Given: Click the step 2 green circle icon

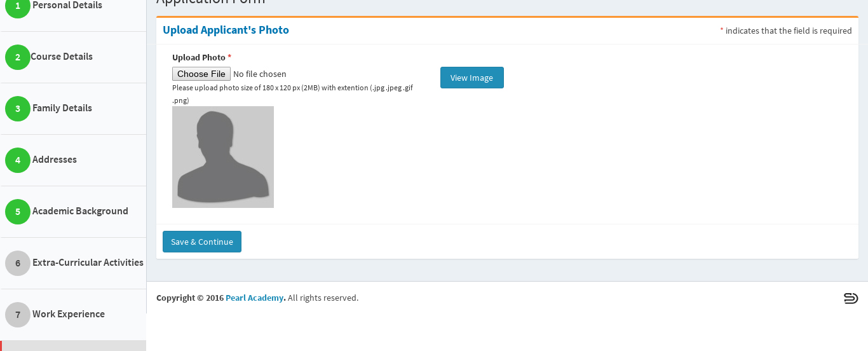Looking at the screenshot, I should click(x=18, y=57).
